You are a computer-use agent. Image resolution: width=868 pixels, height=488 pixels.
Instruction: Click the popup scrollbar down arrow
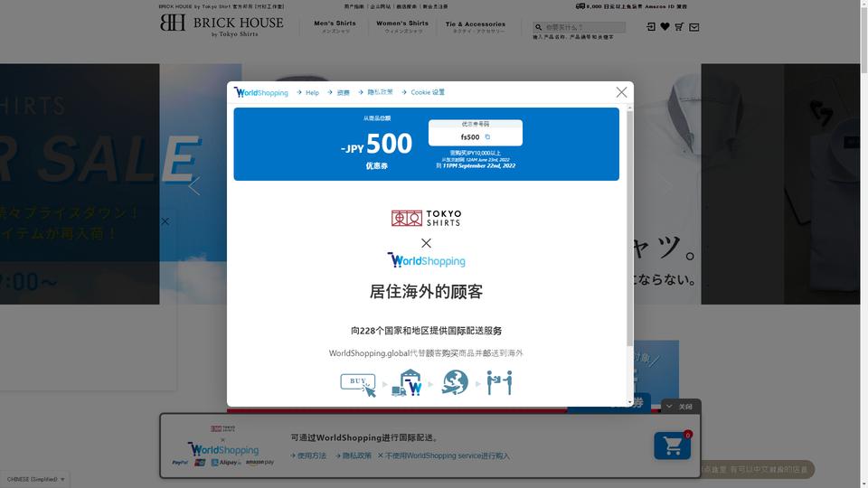pos(629,402)
